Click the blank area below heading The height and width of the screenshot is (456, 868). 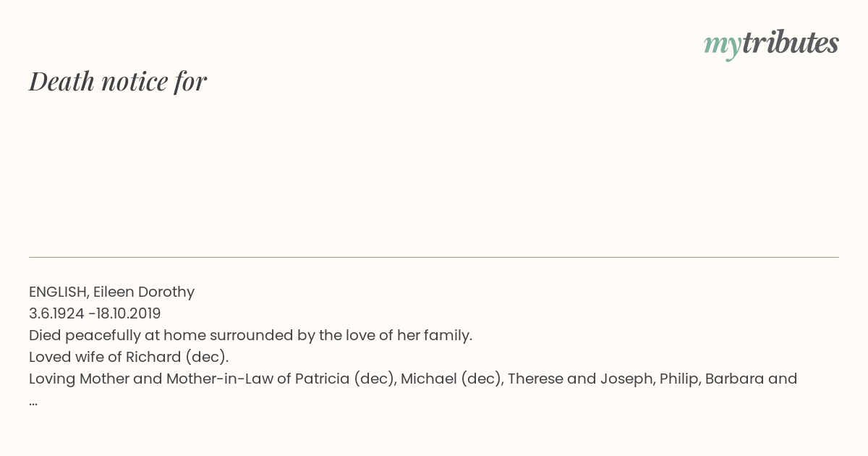pos(434,174)
